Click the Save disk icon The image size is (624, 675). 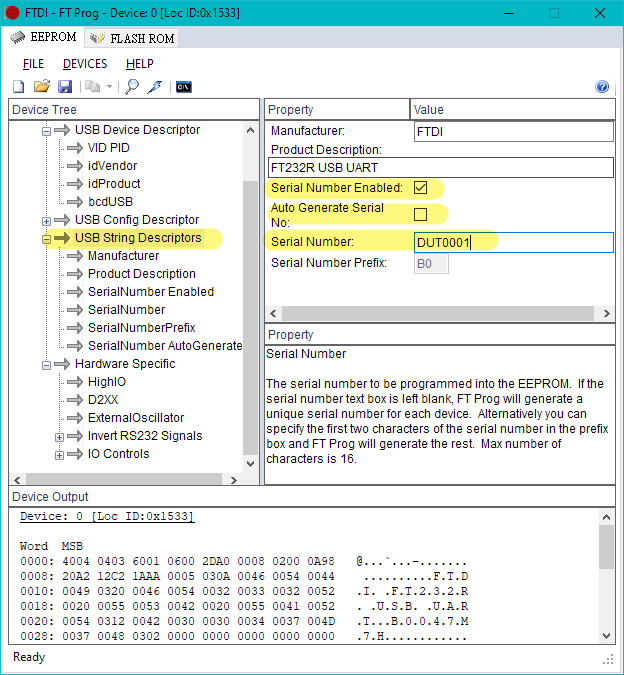[65, 87]
